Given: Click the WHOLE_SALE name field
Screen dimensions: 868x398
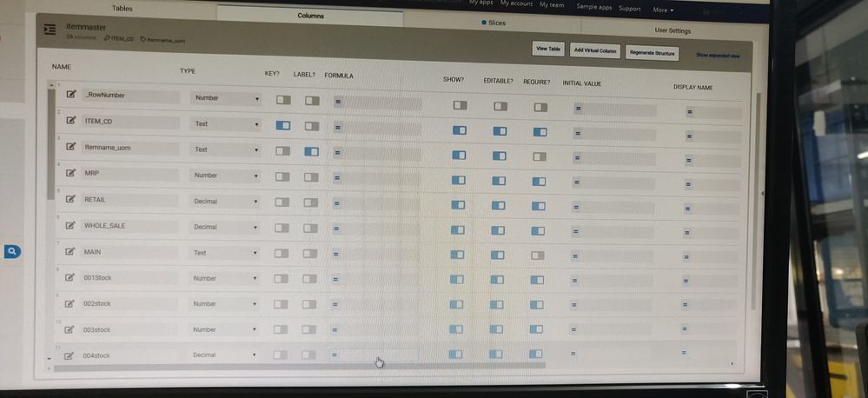Looking at the screenshot, I should [x=129, y=226].
